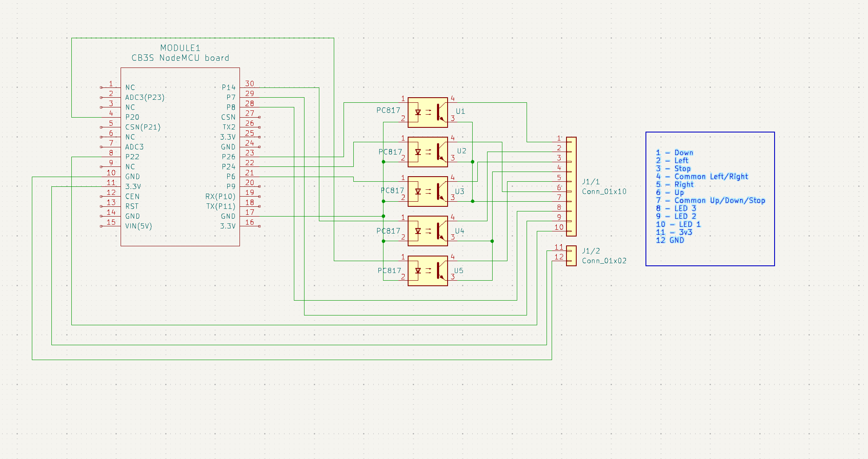Screen dimensions: 868x459
Task: Click pin number 10 on the J1/1 connector
Action: (x=559, y=227)
